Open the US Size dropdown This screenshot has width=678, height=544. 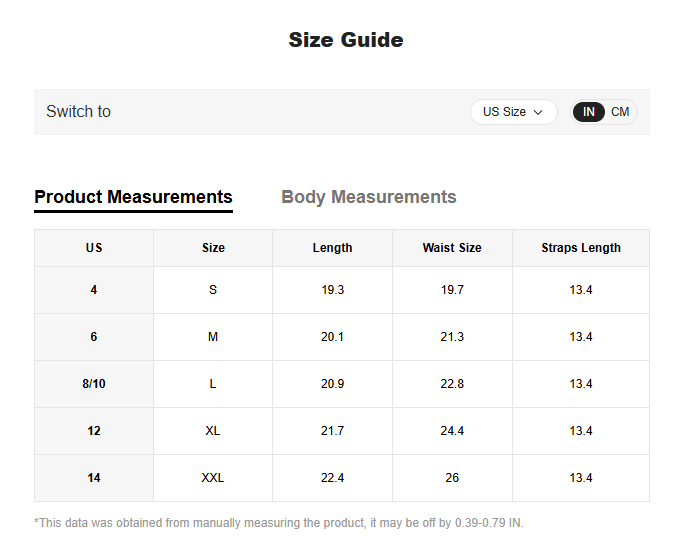(513, 112)
